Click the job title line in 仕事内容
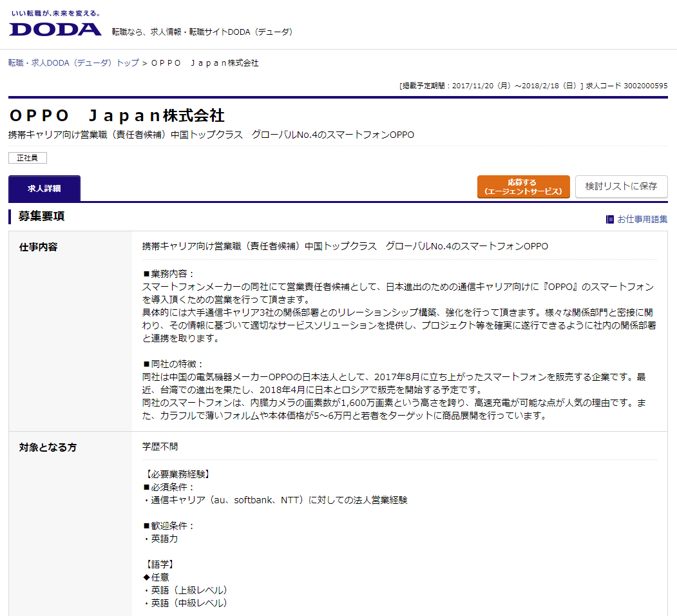677x616 pixels. pos(345,246)
